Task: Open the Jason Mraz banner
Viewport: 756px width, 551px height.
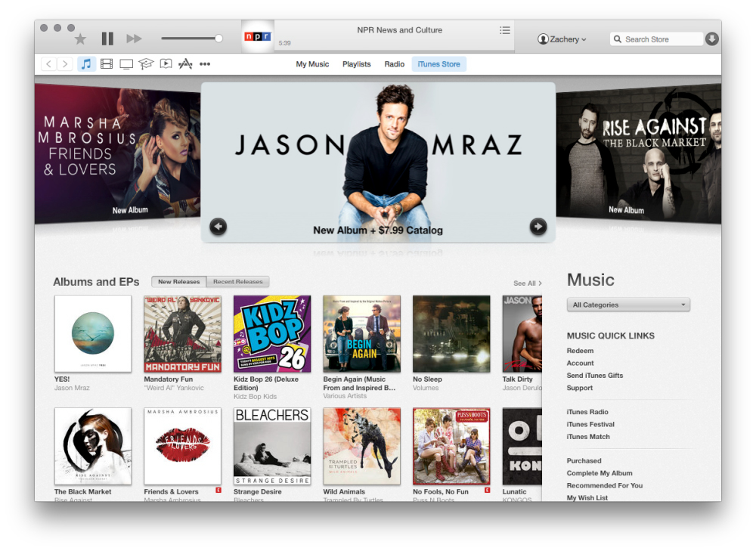Action: pos(378,162)
